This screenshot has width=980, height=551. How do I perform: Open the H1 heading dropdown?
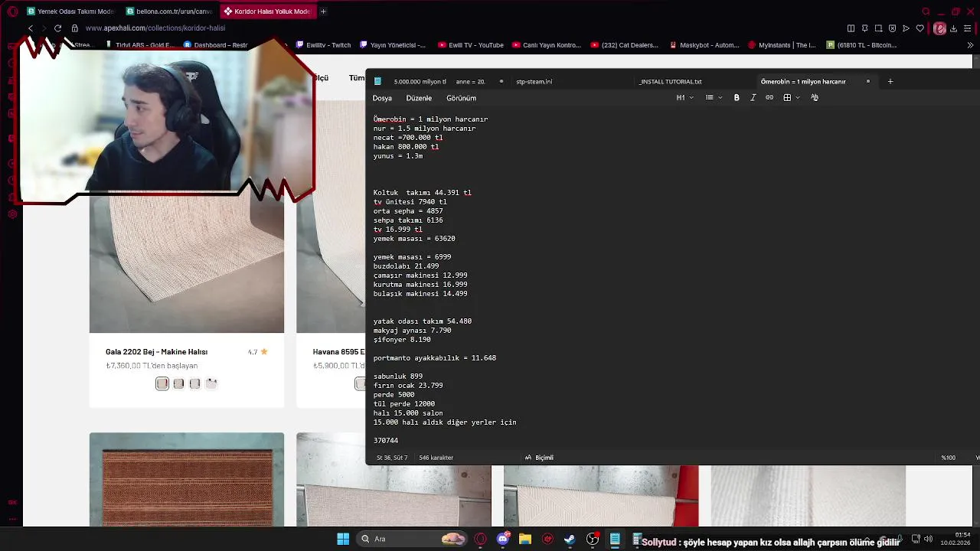click(x=684, y=98)
